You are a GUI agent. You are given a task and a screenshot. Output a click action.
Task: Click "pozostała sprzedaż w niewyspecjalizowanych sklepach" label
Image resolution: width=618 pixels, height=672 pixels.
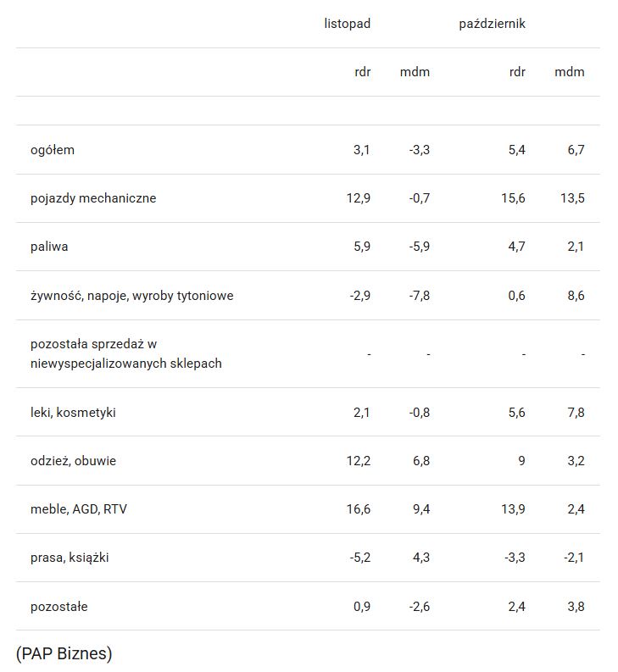[x=125, y=353]
